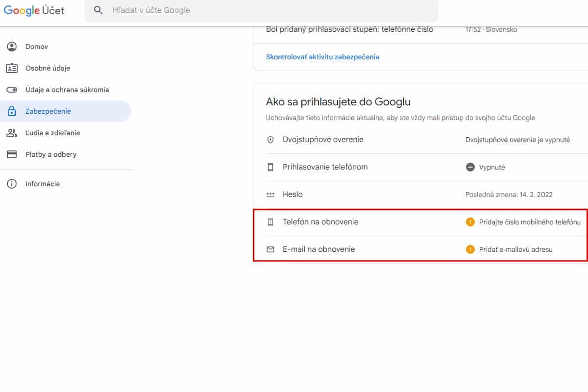Click the '17:52 · Slovensko' activity timestamp
The width and height of the screenshot is (588, 392).
point(491,29)
